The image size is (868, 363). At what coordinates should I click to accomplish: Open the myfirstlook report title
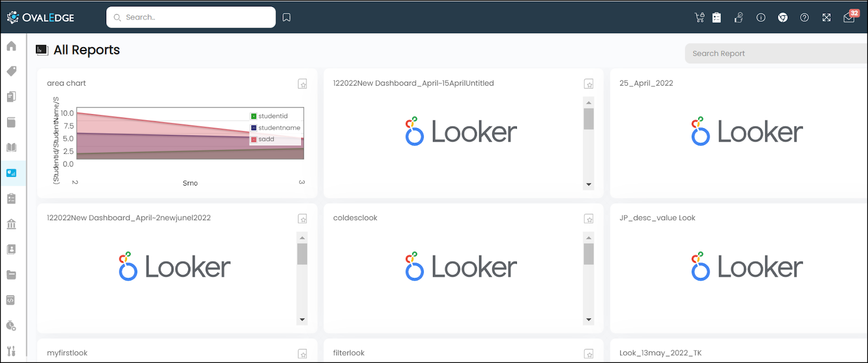click(67, 353)
